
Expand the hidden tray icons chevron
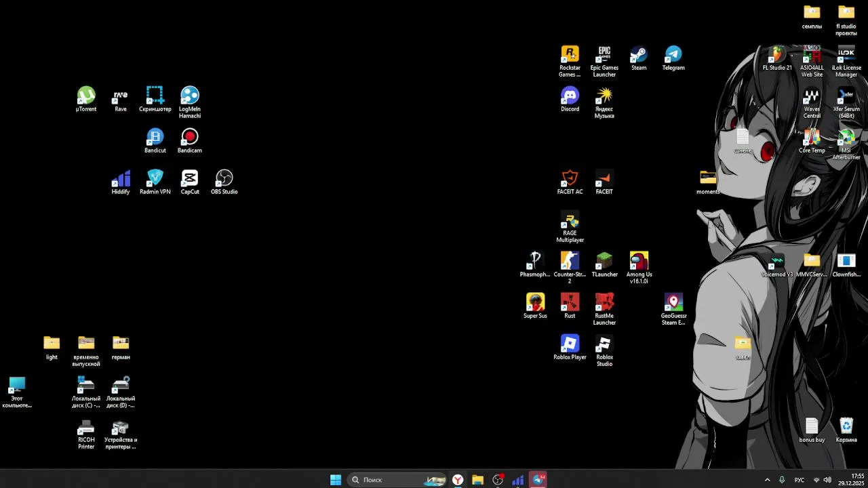768,480
